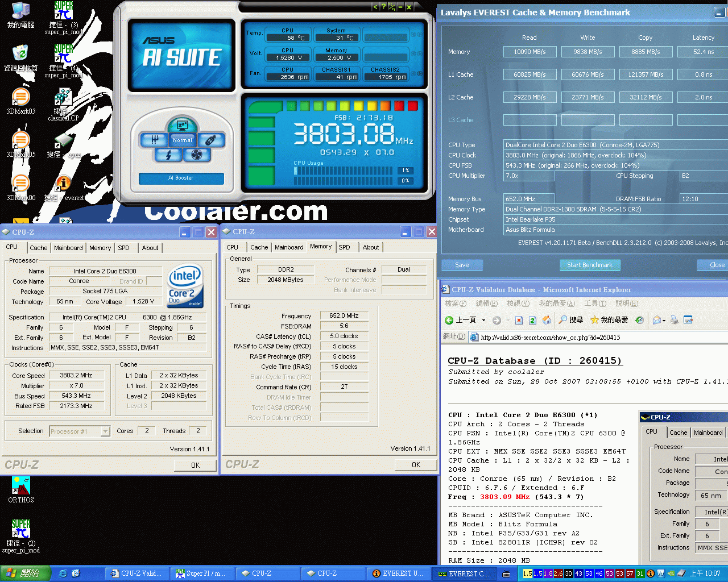This screenshot has width=728, height=582.
Task: Open the View menu (檢視) in Internet Explorer
Action: coord(518,304)
